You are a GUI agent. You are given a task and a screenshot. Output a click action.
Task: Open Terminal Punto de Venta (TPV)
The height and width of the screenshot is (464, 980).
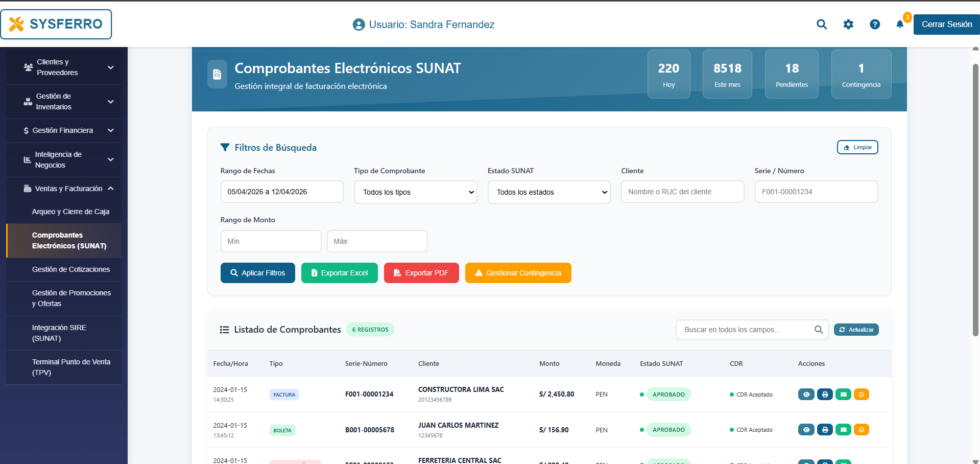64,367
